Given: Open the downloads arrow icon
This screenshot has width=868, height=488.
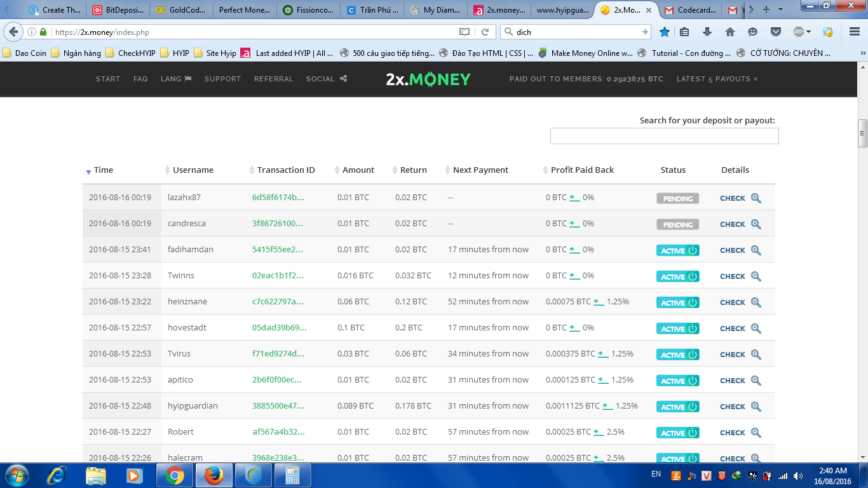Looking at the screenshot, I should click(x=707, y=32).
